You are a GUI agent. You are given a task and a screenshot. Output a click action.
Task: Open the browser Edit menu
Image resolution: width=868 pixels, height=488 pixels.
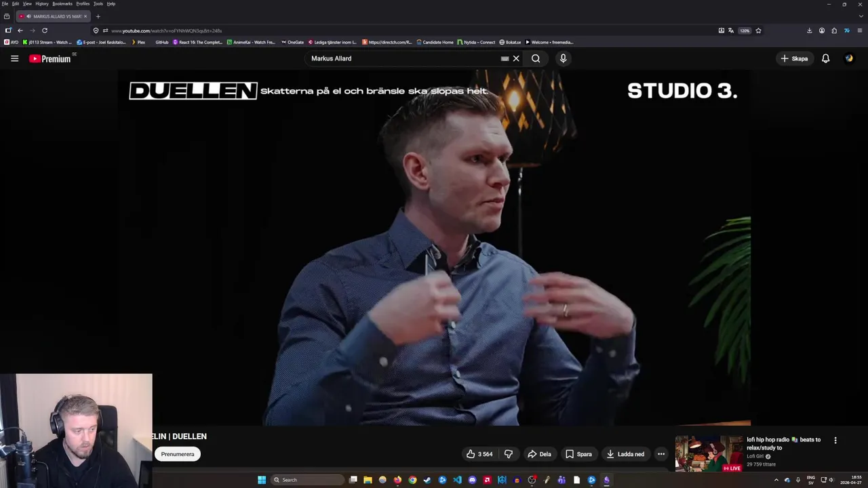(x=15, y=3)
